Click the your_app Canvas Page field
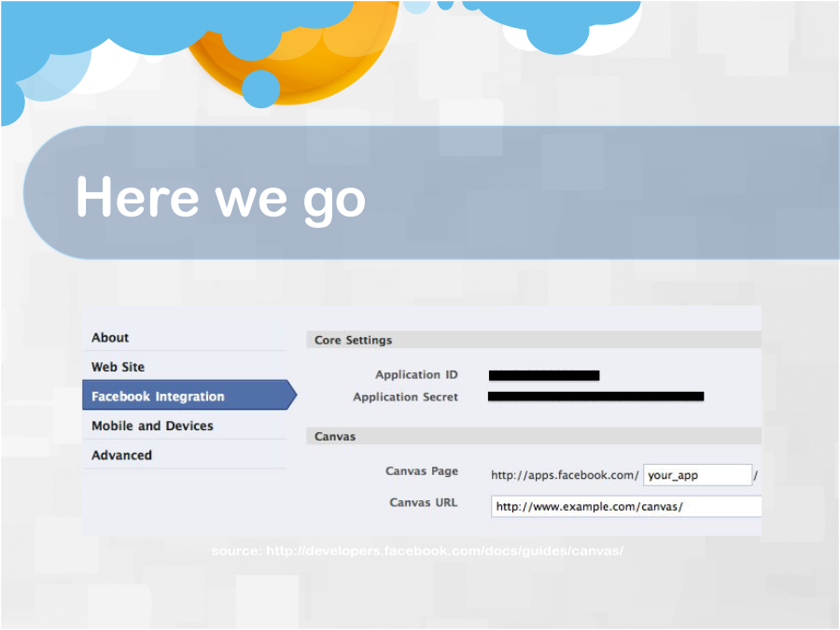 pyautogui.click(x=696, y=475)
